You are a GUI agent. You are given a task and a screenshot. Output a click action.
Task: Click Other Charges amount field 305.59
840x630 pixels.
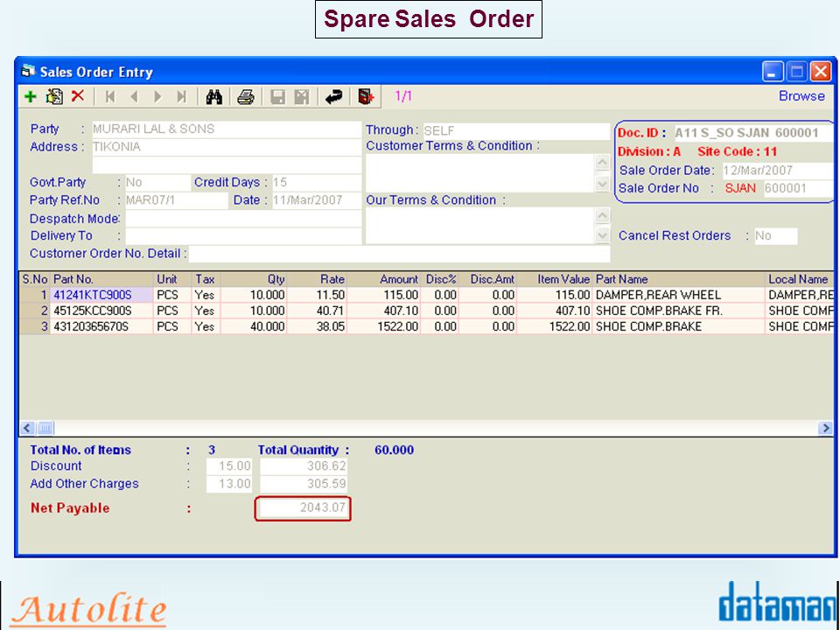tap(304, 484)
